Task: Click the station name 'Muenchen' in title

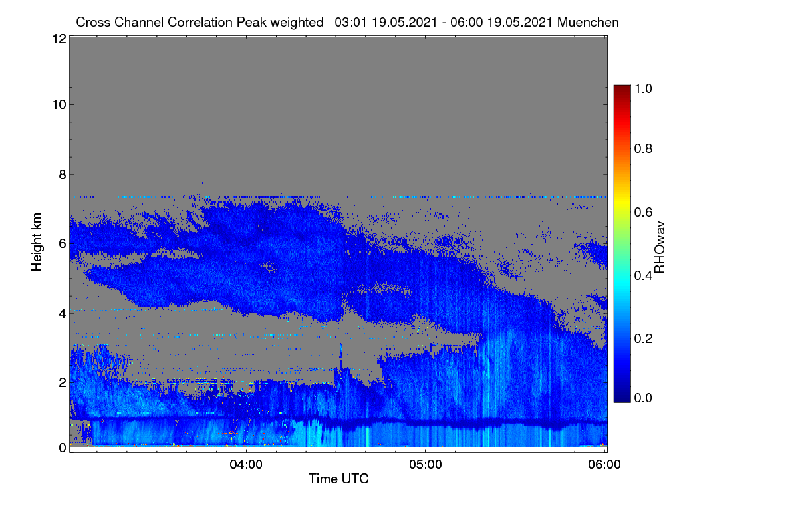Action: point(589,23)
